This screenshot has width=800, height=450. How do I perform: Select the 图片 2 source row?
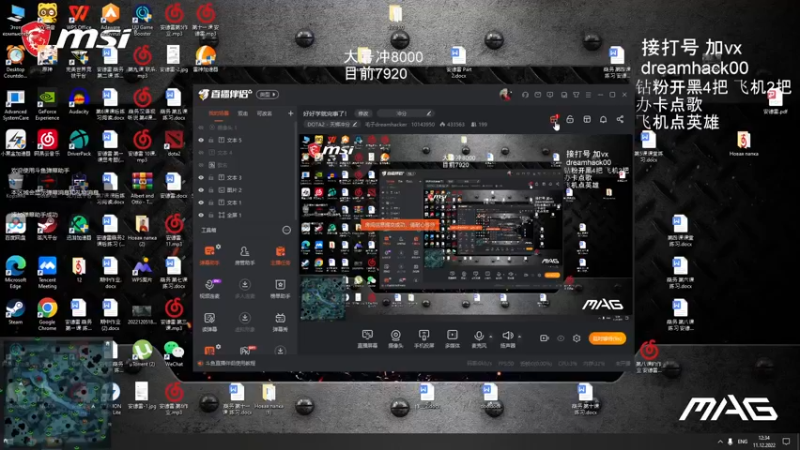[245, 190]
